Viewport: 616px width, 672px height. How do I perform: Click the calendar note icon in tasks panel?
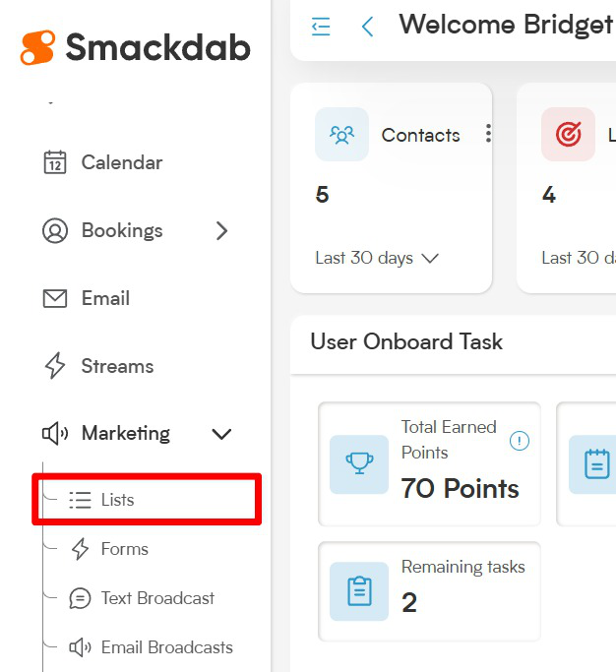[596, 464]
